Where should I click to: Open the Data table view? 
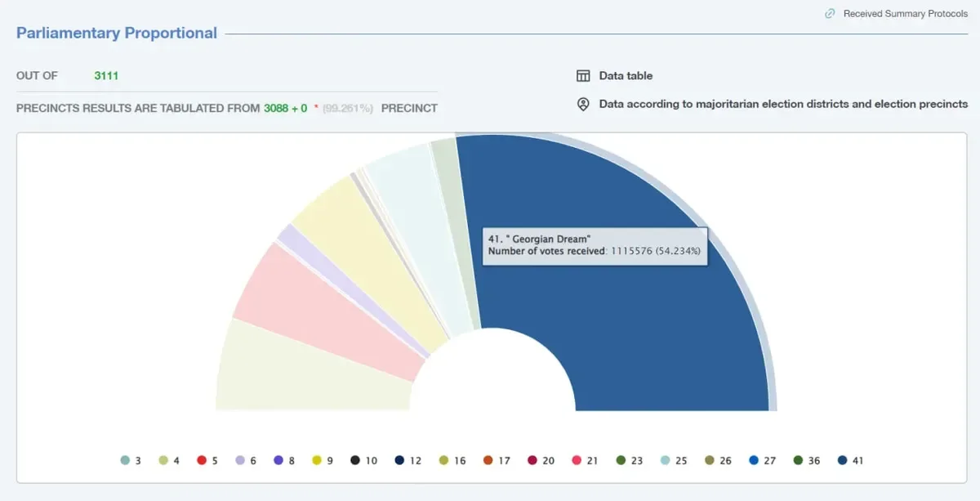coord(626,76)
